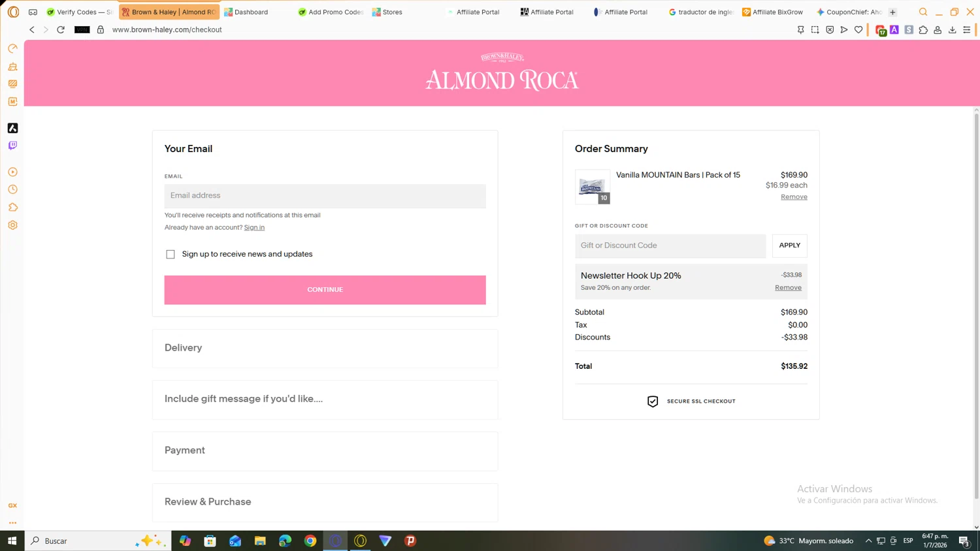The image size is (980, 551).
Task: Open the sidebar player icon
Action: (12, 172)
